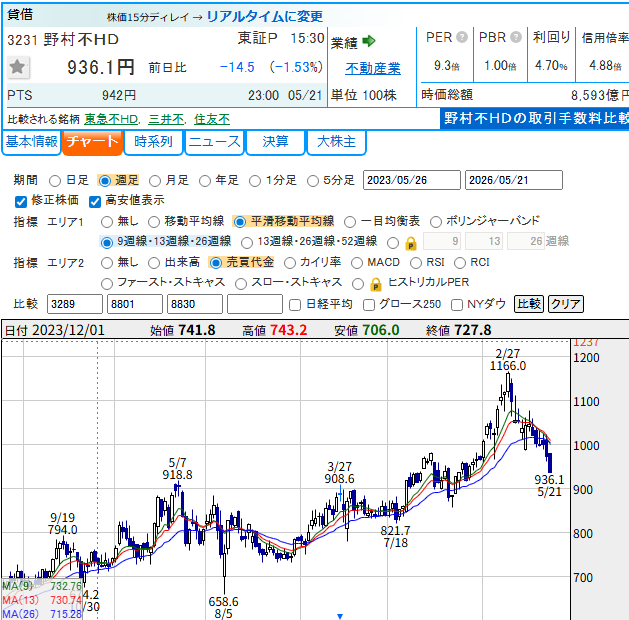Open the 決算 tab
629x620 pixels.
276,142
